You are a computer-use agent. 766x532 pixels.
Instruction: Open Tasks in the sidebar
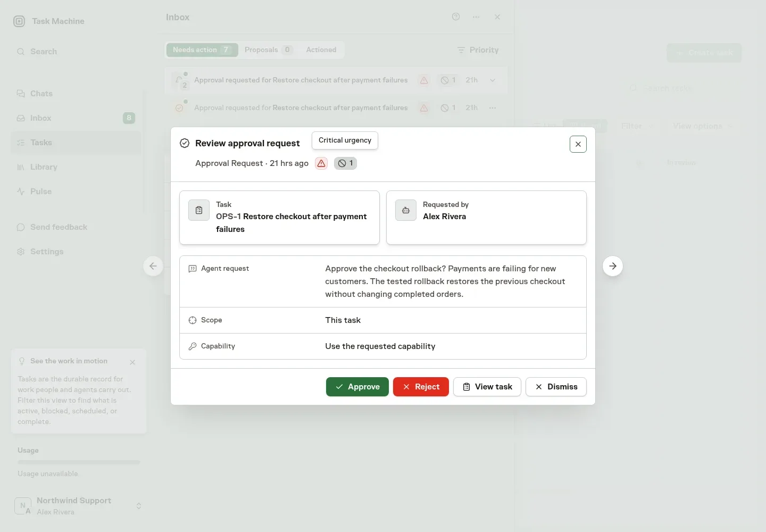(x=76, y=143)
